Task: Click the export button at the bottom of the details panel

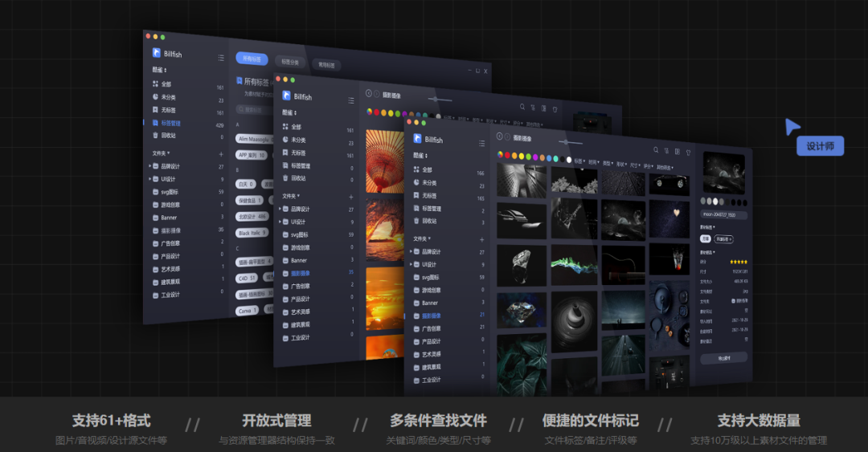Action: (x=723, y=358)
